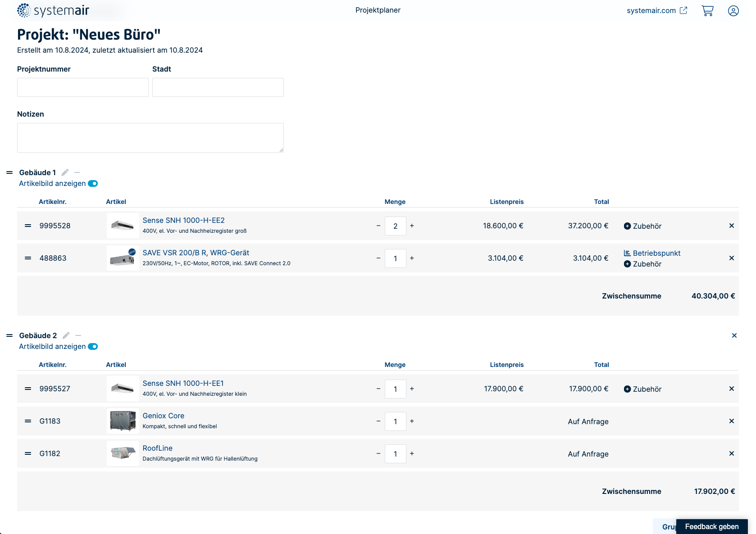Decrease quantity of RoofLine

click(x=378, y=453)
